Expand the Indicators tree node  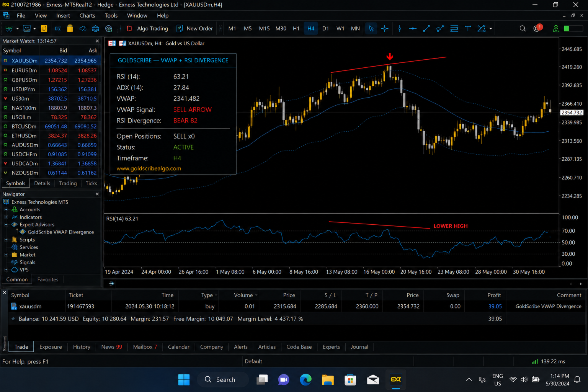click(6, 217)
